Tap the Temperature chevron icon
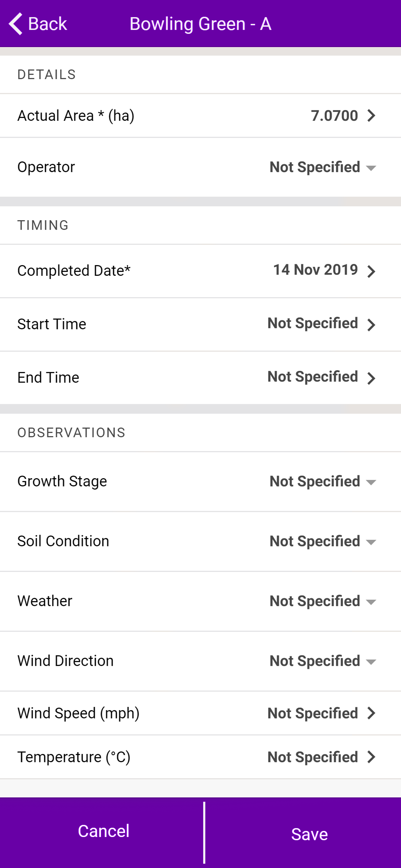401x868 pixels. point(371,757)
